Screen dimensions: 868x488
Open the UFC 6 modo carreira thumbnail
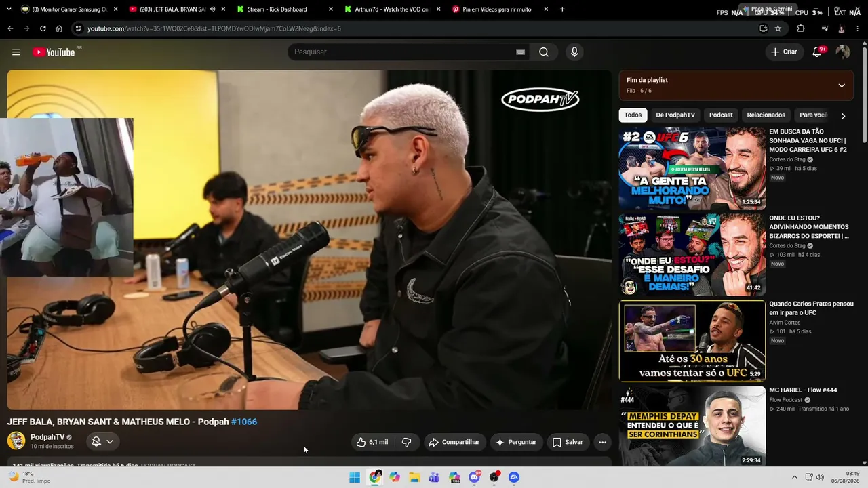point(692,168)
